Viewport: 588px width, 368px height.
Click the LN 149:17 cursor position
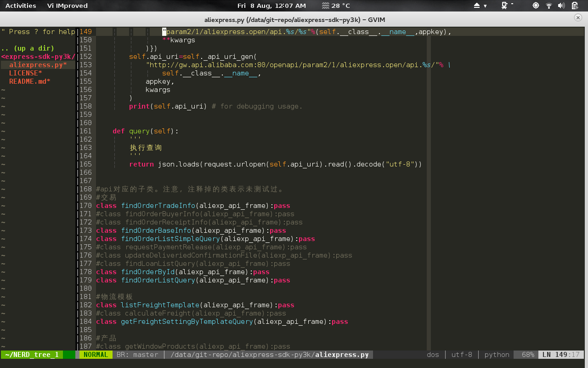tap(561, 355)
